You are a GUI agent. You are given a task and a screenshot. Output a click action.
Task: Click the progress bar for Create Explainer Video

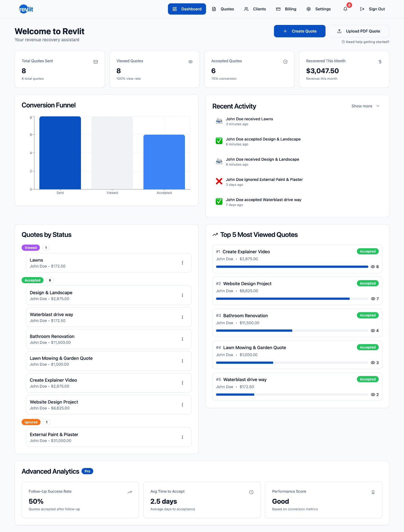[292, 267]
